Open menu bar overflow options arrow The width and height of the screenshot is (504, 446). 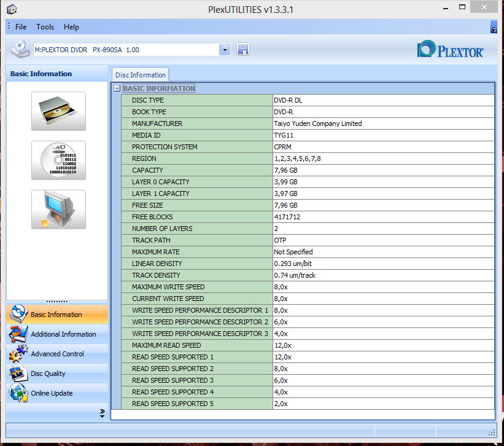(x=494, y=27)
